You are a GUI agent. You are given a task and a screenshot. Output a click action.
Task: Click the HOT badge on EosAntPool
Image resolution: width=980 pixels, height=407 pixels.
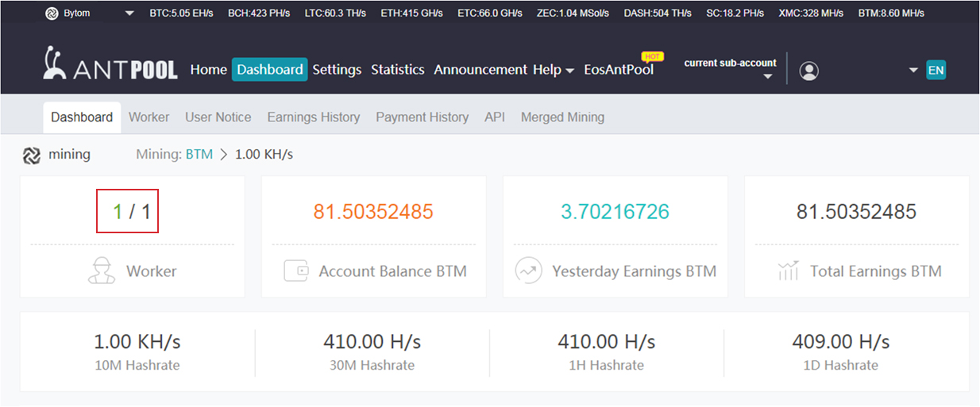click(x=653, y=56)
